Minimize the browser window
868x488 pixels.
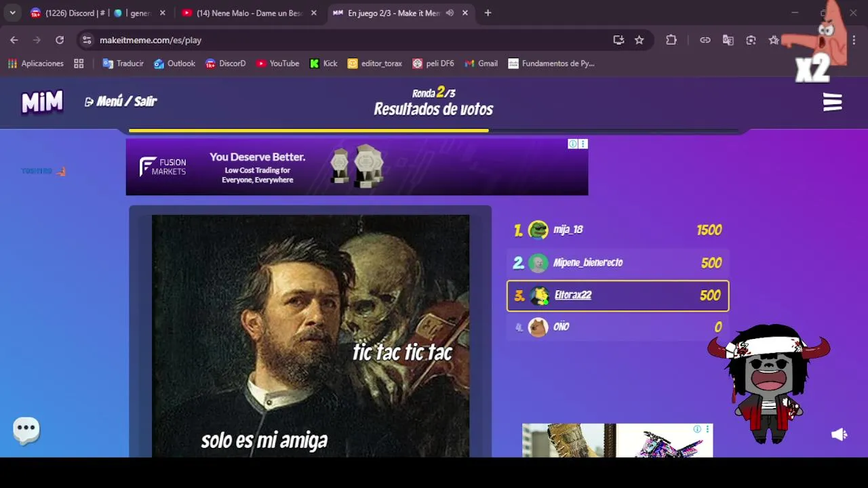click(795, 13)
